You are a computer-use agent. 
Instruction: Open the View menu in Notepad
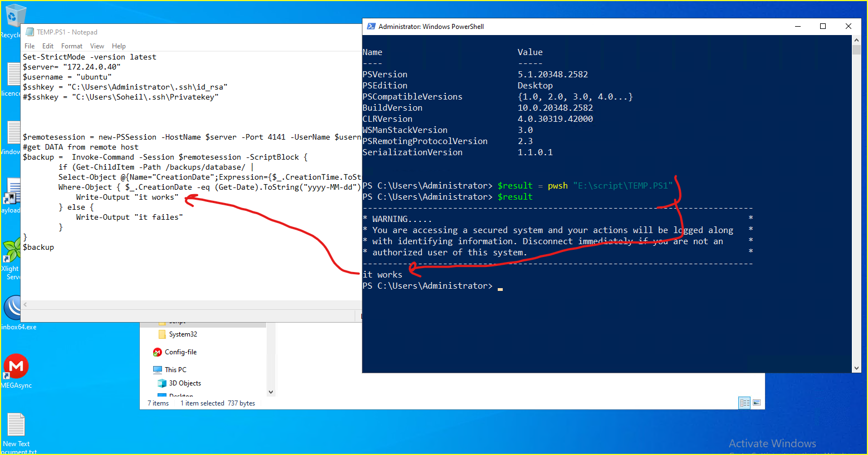click(x=97, y=46)
